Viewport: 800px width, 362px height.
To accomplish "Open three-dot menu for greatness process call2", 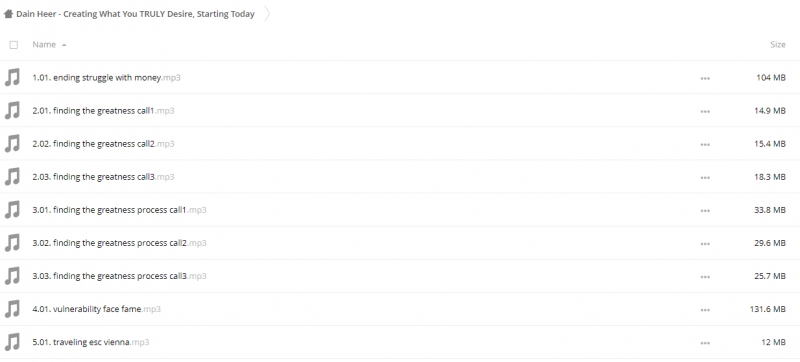I will click(705, 244).
